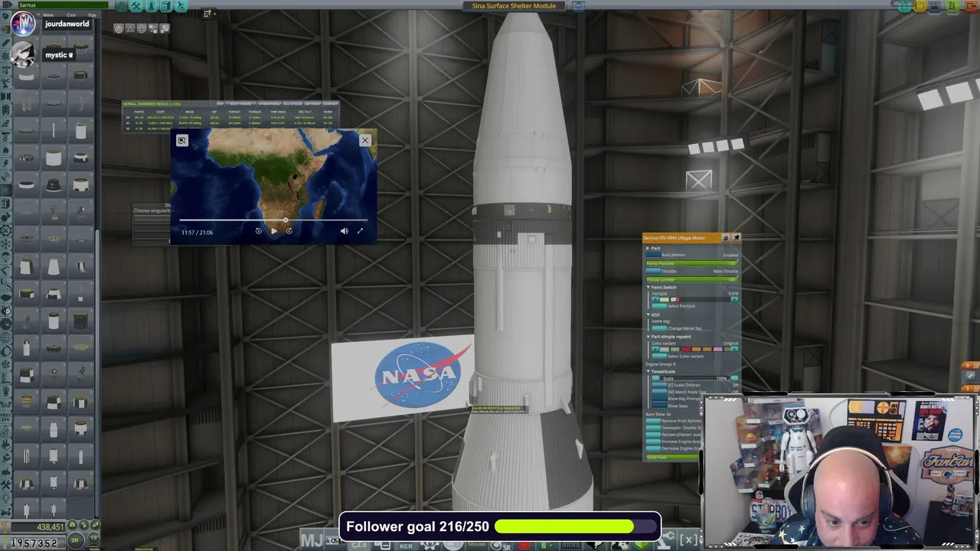This screenshot has width=980, height=551.
Task: Open the action groups wrench icon
Action: [x=136, y=5]
